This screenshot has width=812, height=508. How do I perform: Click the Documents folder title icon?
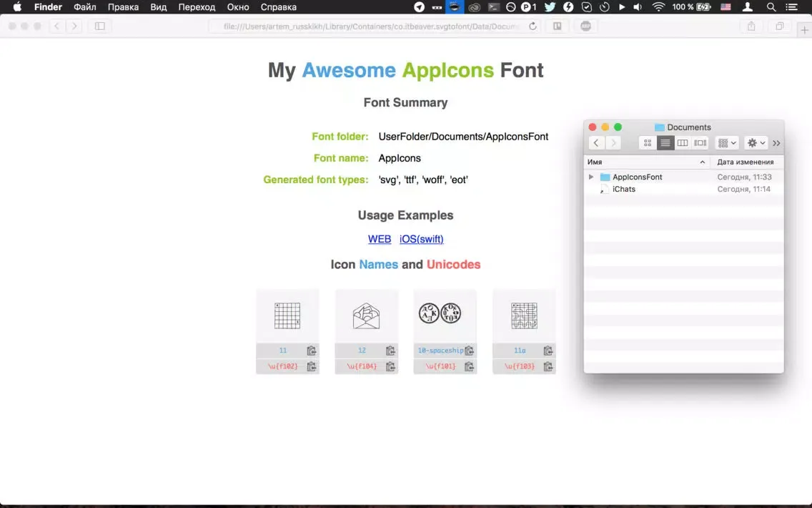pyautogui.click(x=659, y=127)
